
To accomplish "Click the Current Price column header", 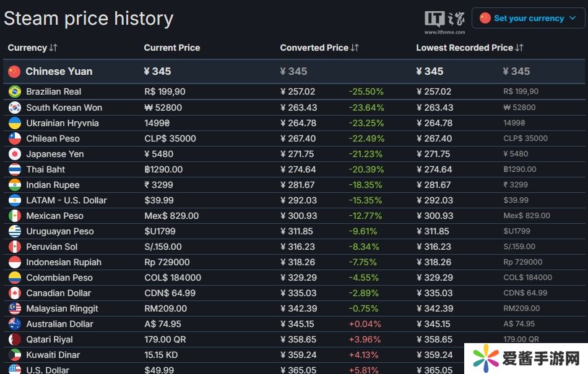I will coord(172,48).
